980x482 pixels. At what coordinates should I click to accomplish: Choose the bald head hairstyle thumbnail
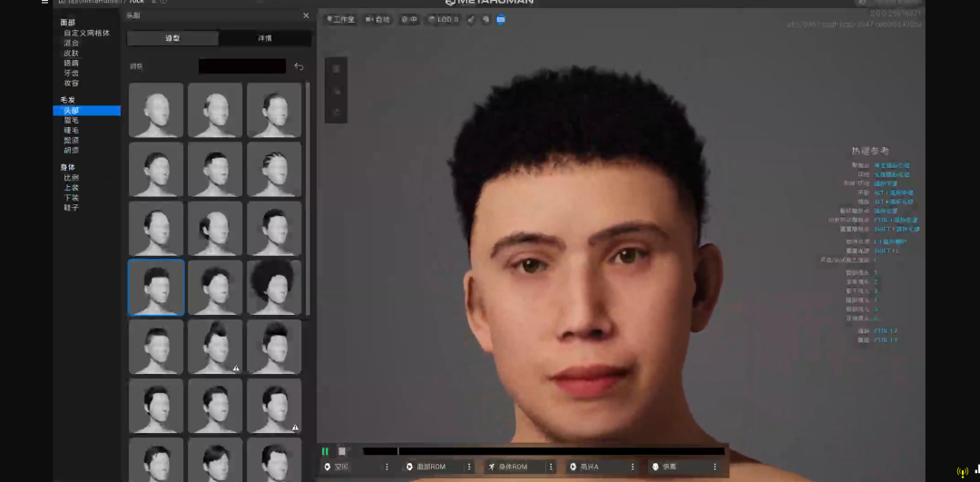point(156,110)
